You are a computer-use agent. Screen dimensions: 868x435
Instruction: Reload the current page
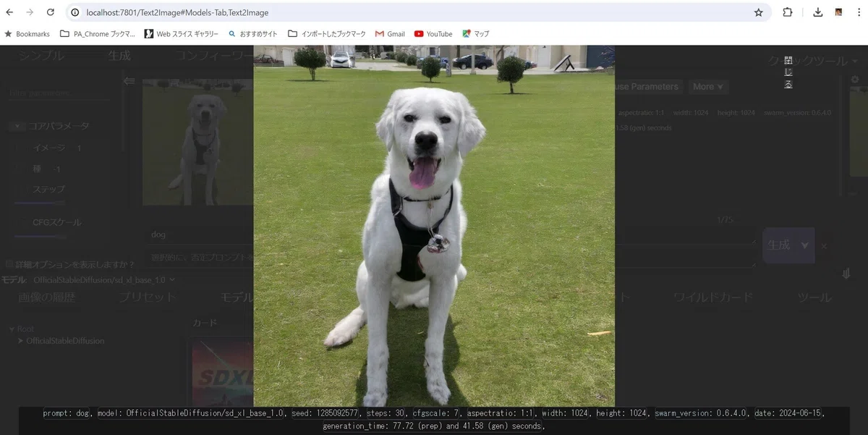pyautogui.click(x=50, y=12)
